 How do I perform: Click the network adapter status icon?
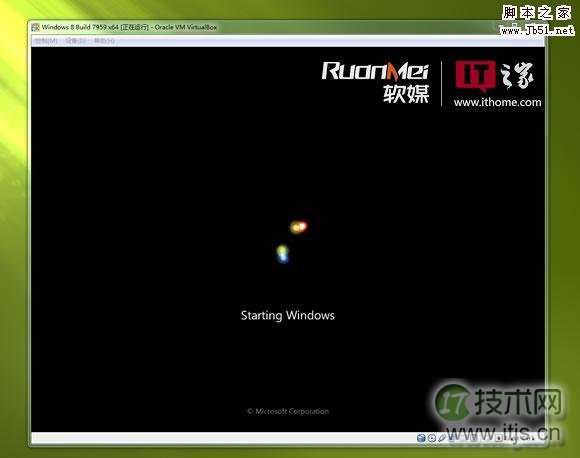tap(453, 438)
